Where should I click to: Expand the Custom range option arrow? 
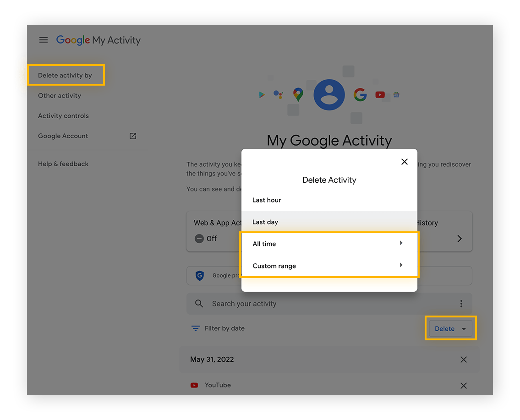click(x=401, y=265)
